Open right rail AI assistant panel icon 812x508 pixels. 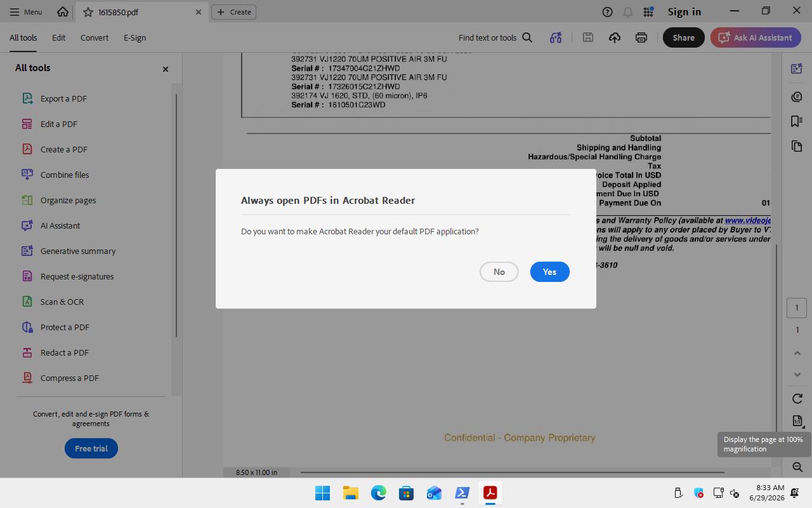(797, 69)
